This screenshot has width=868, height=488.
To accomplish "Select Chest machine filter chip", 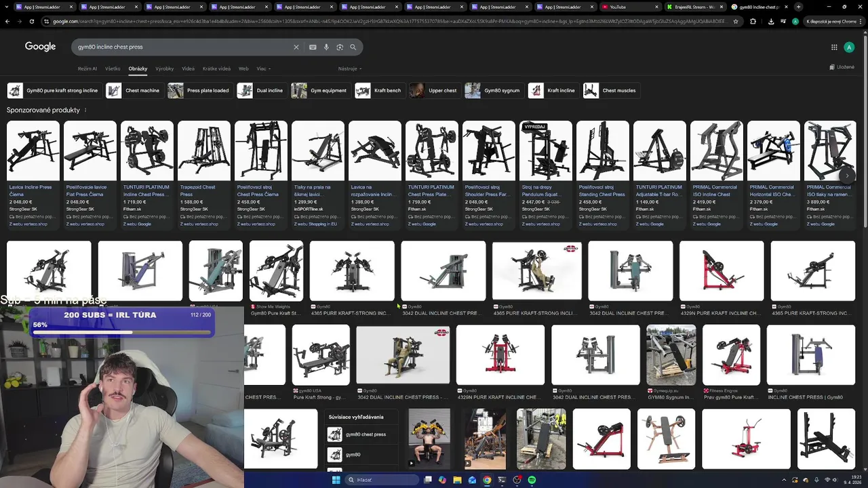I will [134, 90].
